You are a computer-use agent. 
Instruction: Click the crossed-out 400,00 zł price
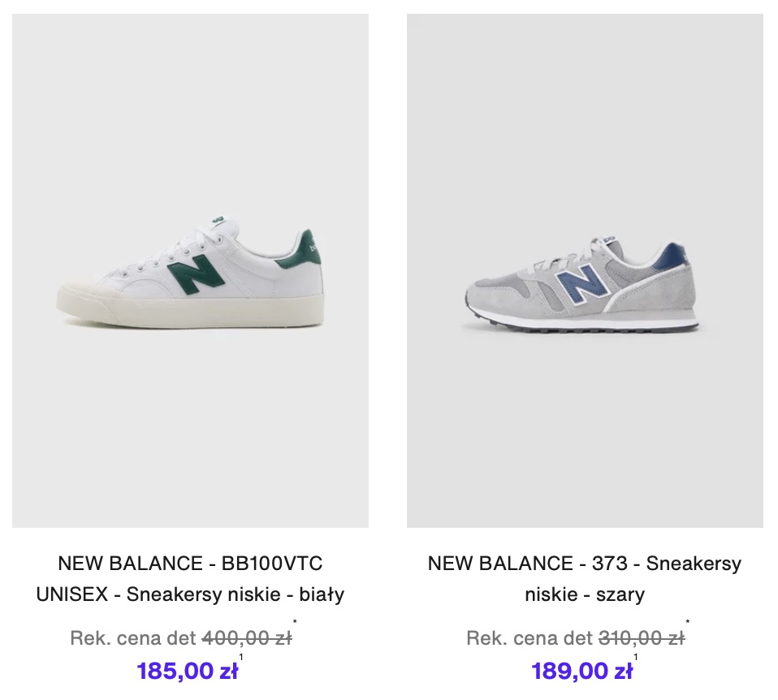(247, 638)
